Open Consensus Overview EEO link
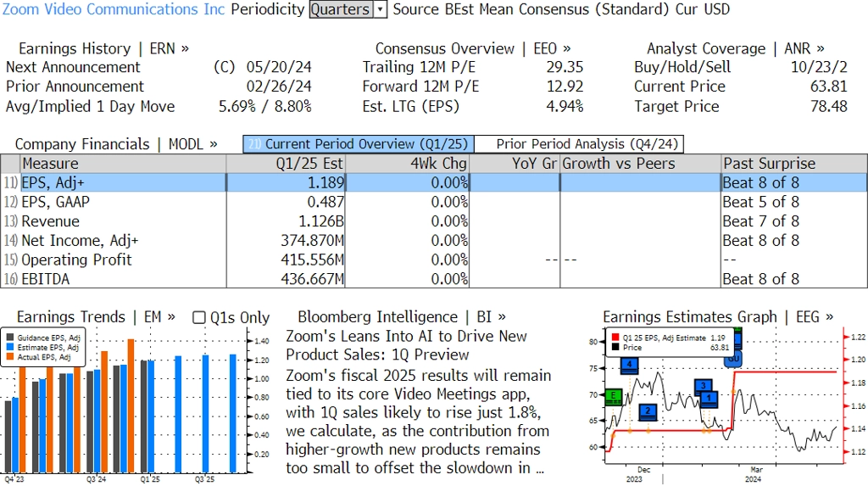Viewport: 868px width, 486px height. tap(473, 48)
